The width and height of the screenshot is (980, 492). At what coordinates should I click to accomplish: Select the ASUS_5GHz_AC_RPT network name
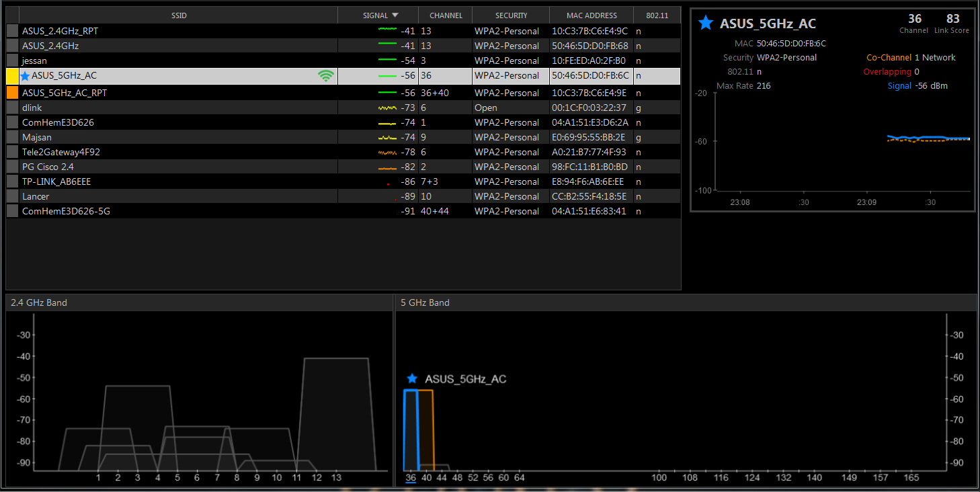(65, 93)
